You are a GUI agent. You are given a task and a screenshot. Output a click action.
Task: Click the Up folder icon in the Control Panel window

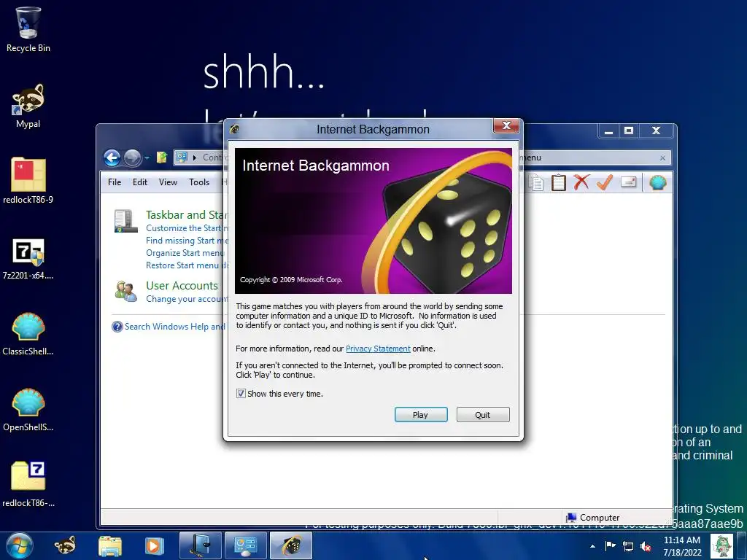[162, 157]
